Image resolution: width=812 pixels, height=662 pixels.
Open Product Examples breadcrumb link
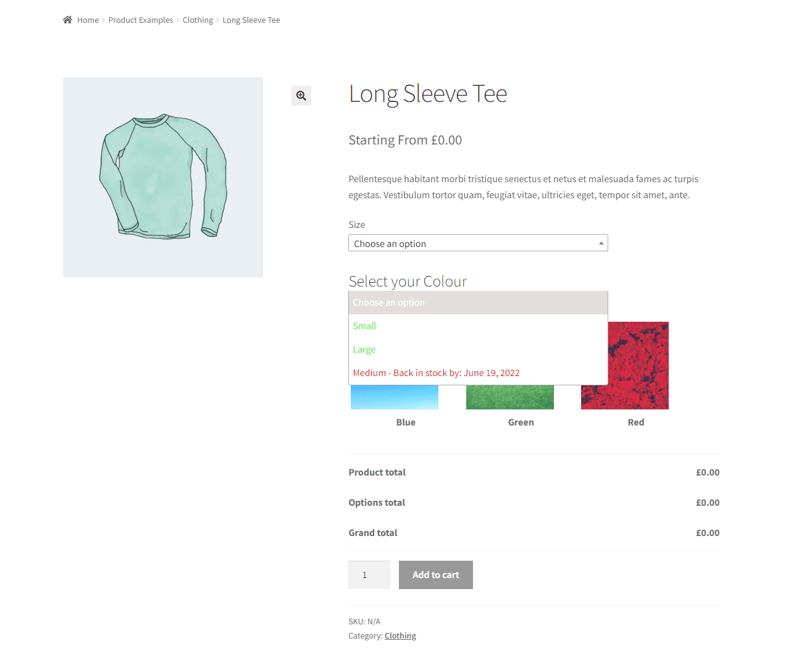(141, 20)
